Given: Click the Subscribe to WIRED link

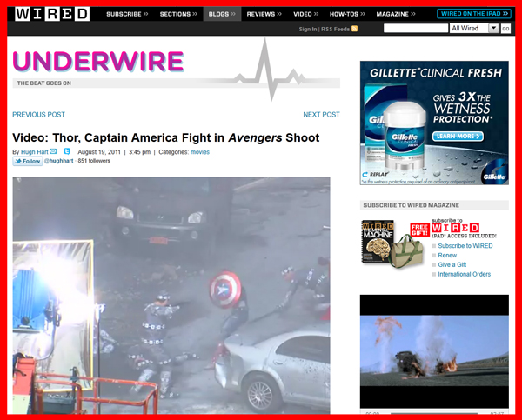Looking at the screenshot, I should point(465,245).
